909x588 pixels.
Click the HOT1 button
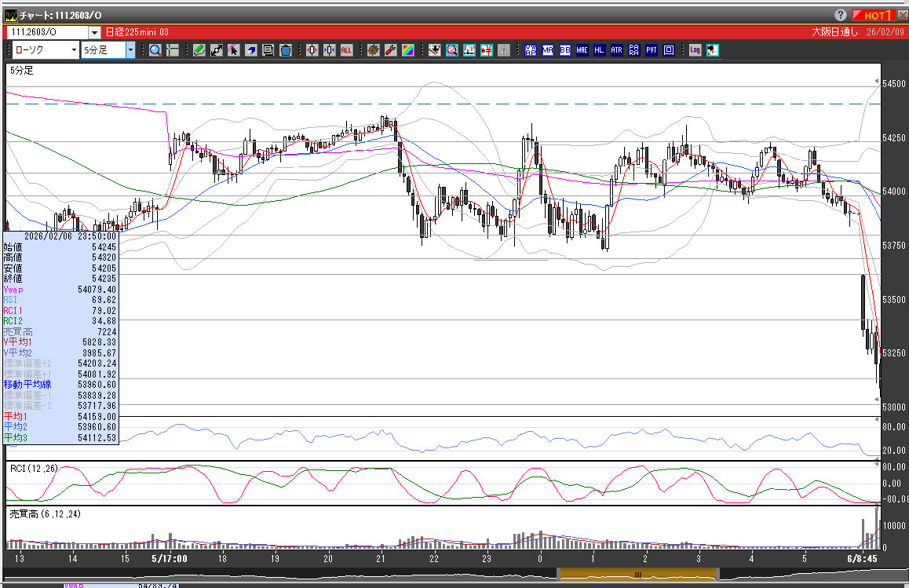(873, 15)
